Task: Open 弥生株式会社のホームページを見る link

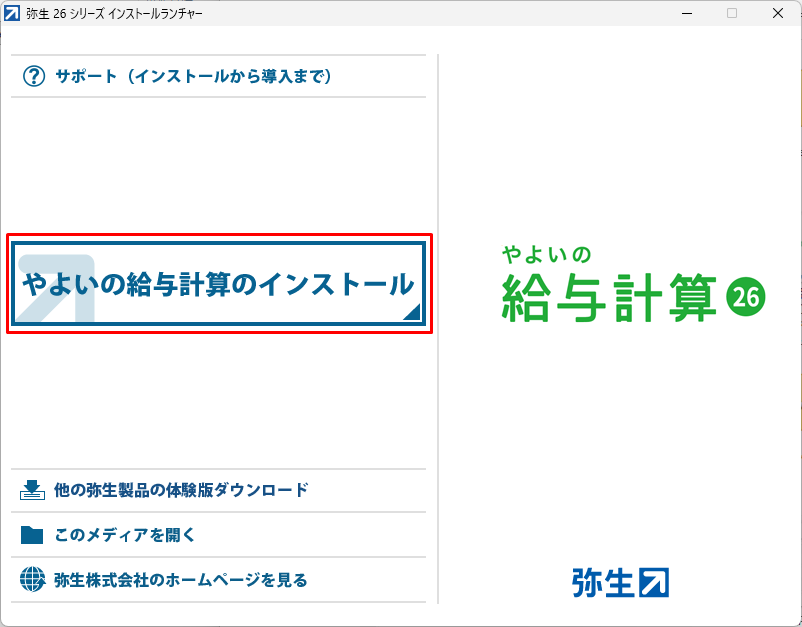Action: 181,579
